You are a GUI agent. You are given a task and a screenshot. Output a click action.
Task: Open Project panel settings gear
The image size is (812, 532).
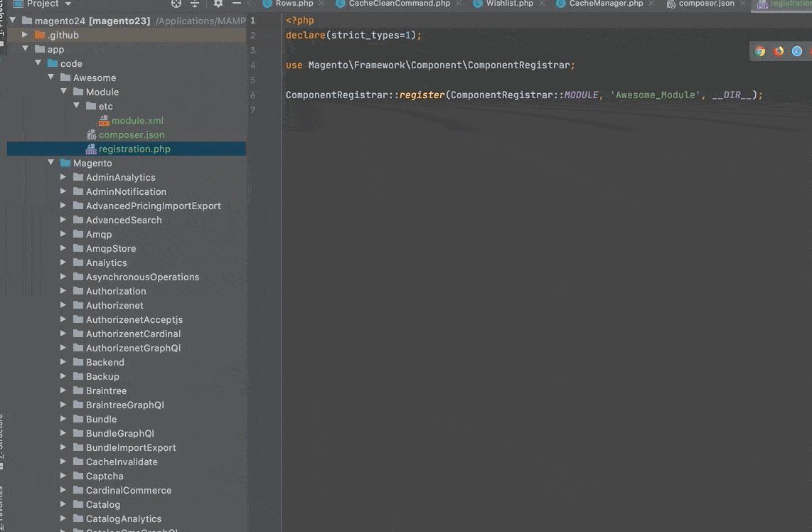tap(218, 4)
